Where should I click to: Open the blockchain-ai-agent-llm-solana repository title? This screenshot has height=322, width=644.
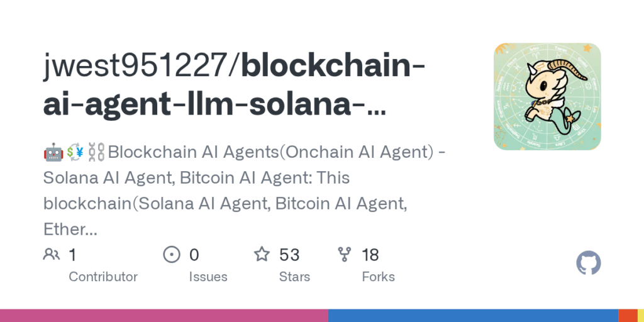(x=234, y=86)
